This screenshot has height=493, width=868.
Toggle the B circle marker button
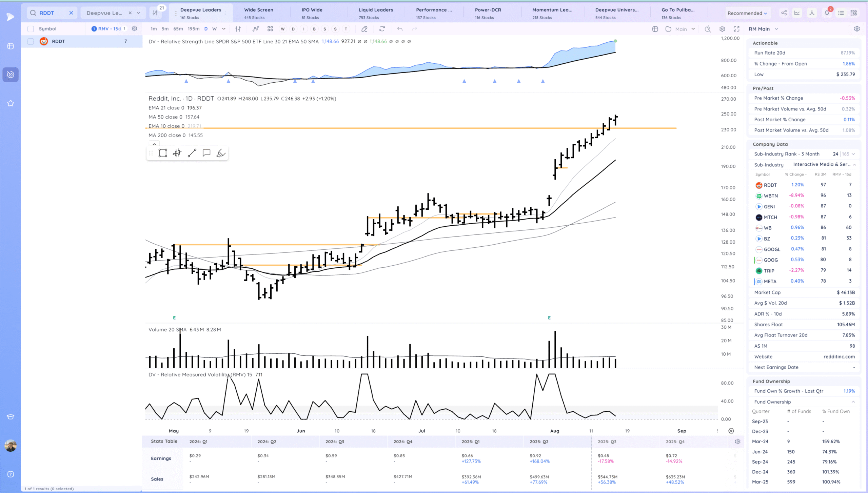pyautogui.click(x=314, y=29)
